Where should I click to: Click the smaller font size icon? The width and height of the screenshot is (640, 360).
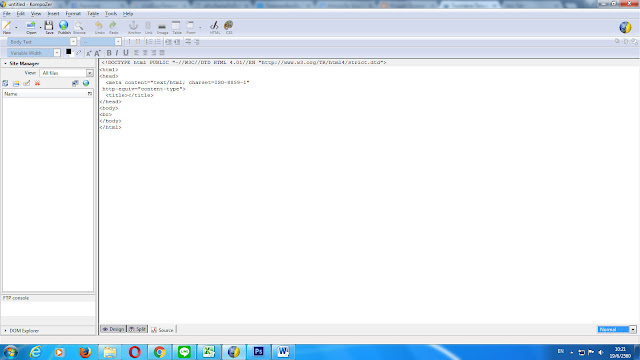89,53
